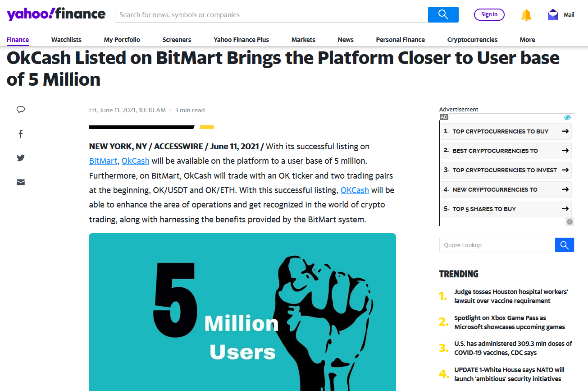The width and height of the screenshot is (588, 391).
Task: Click the AD badge label
Action: (444, 117)
